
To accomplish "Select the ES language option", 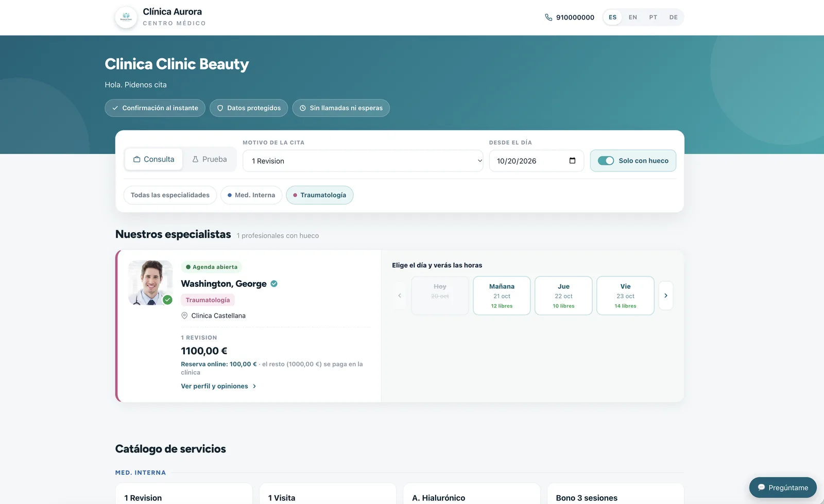I will coord(612,18).
